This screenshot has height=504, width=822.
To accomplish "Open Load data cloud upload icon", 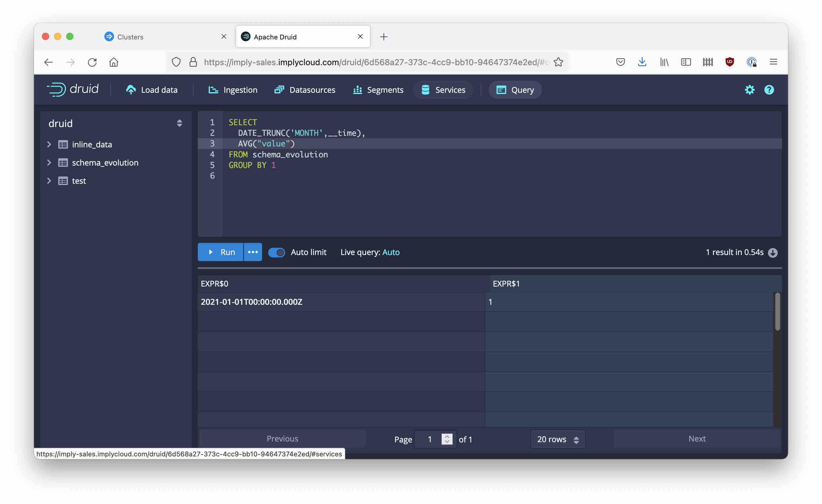I will (131, 90).
